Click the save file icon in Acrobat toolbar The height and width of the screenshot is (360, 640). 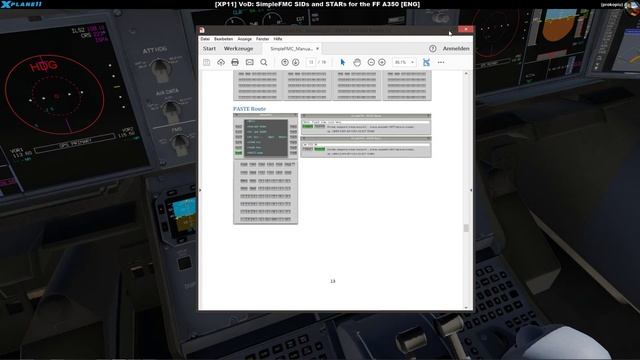coord(207,62)
